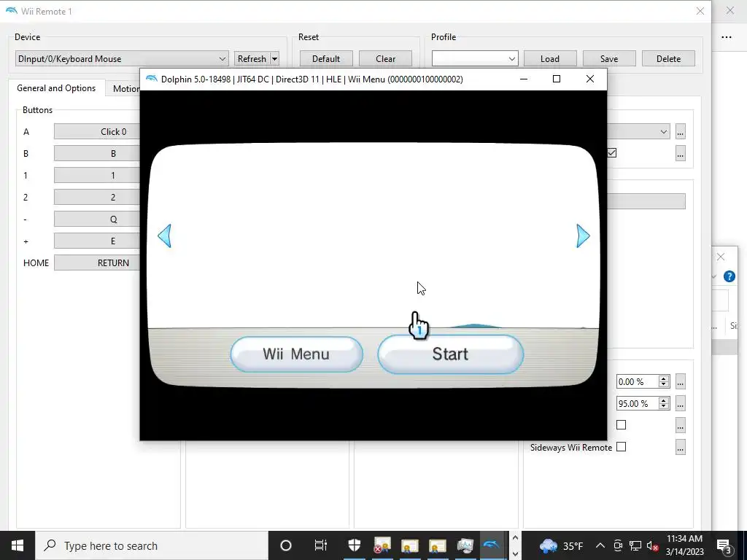Click the ... button beside 95.00 %
The height and width of the screenshot is (560, 747).
click(681, 403)
